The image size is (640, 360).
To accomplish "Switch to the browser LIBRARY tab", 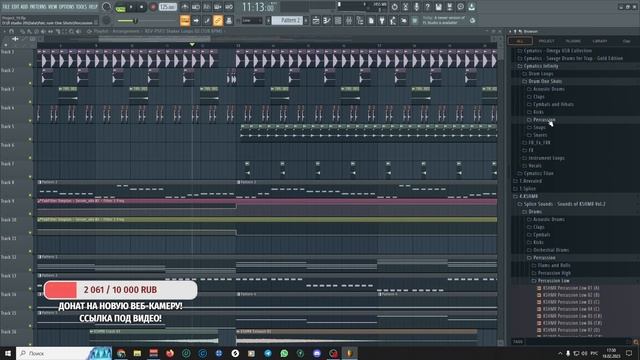I will [x=600, y=41].
